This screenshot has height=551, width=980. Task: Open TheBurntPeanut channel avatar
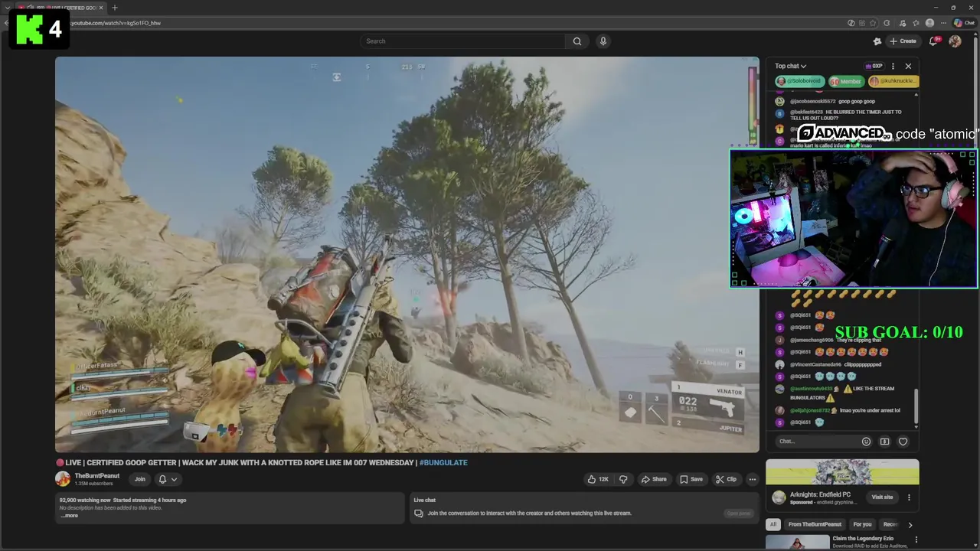coord(63,479)
